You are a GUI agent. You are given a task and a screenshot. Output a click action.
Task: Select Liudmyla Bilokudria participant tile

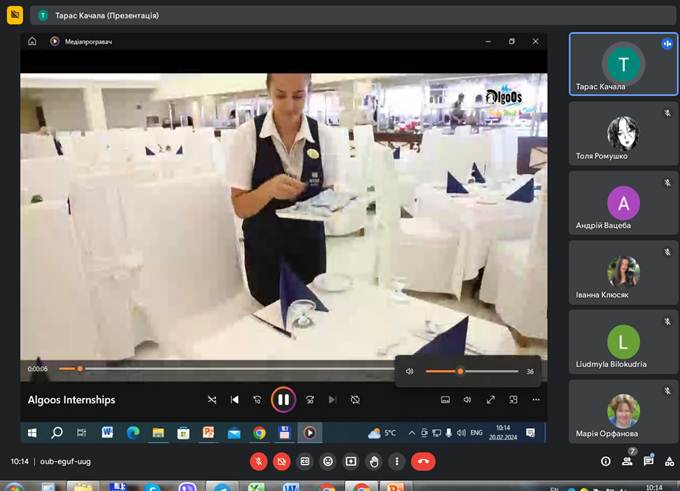[623, 341]
